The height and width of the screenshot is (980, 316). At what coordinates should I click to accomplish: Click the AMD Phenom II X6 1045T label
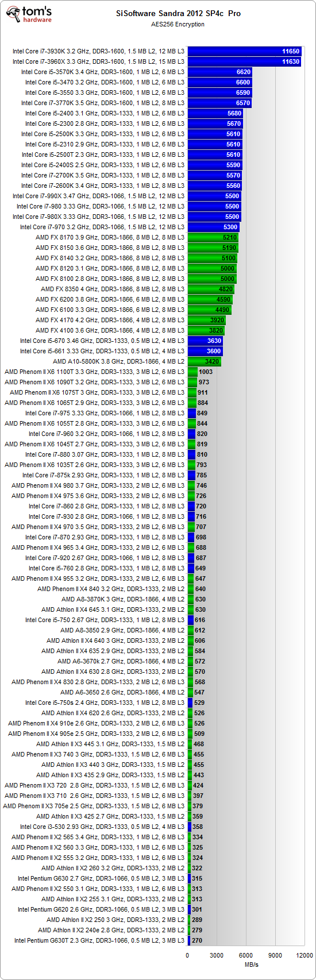coord(95,444)
